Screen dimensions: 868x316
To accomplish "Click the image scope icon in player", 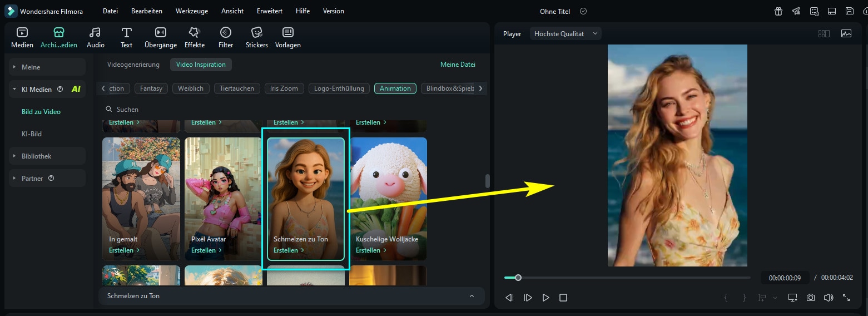I will pyautogui.click(x=846, y=33).
